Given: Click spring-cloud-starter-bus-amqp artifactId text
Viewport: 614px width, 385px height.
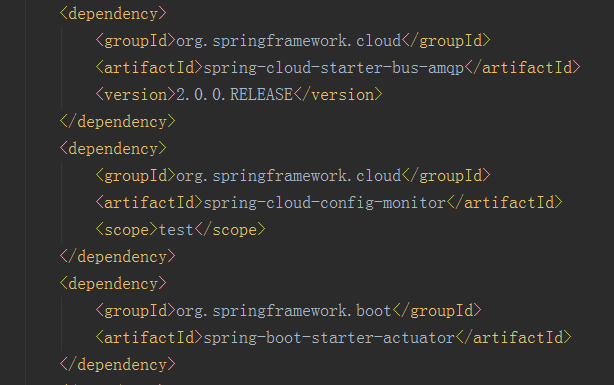Looking at the screenshot, I should 334,68.
